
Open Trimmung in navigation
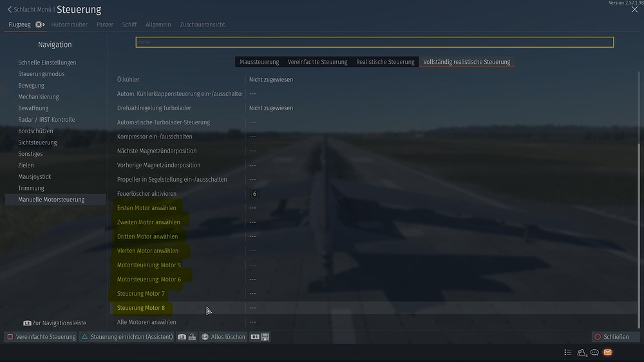31,188
